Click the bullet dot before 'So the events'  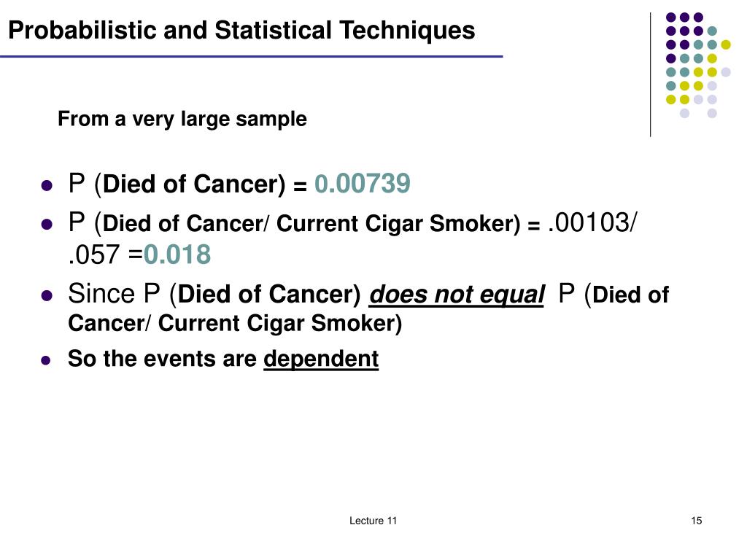pos(46,360)
